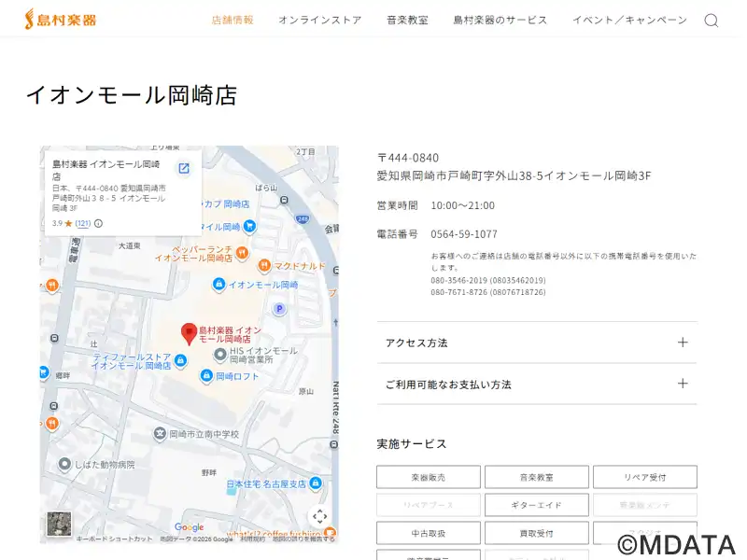Viewport: 747px width, 560px height.
Task: Click the McDonald's restaurant map marker
Action: tap(265, 265)
